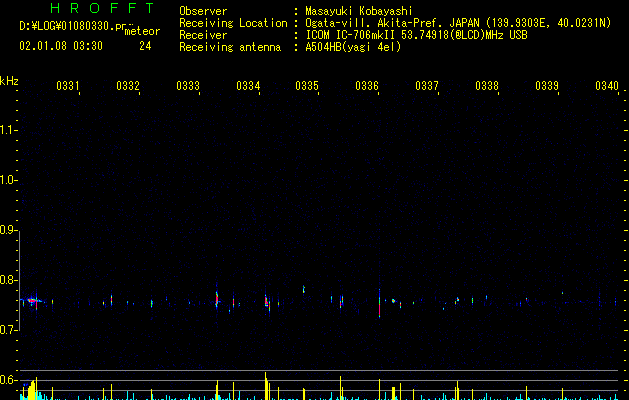Click the 1.0 kHz axis label
This screenshot has width=629, height=400.
pyautogui.click(x=8, y=180)
